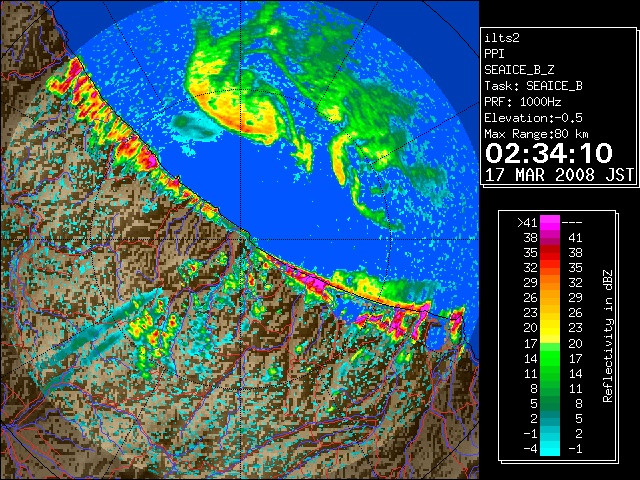Pick the cyan bottom swatch of the color scale
640x480 pixels.
[550, 449]
